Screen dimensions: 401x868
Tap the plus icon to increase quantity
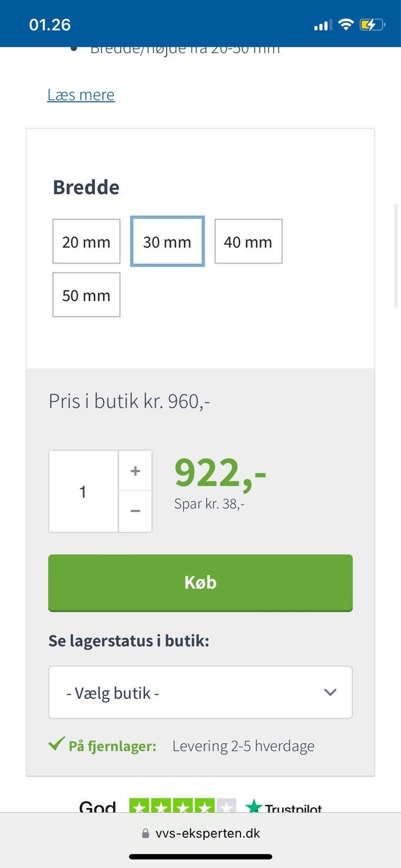(x=135, y=471)
